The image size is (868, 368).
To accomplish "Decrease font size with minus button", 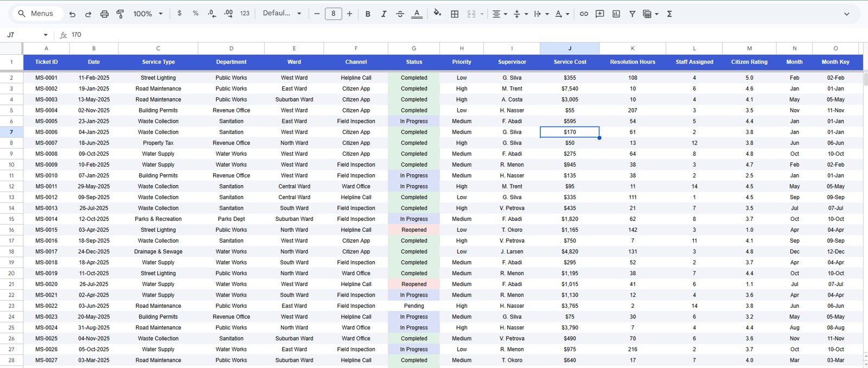I will 317,14.
